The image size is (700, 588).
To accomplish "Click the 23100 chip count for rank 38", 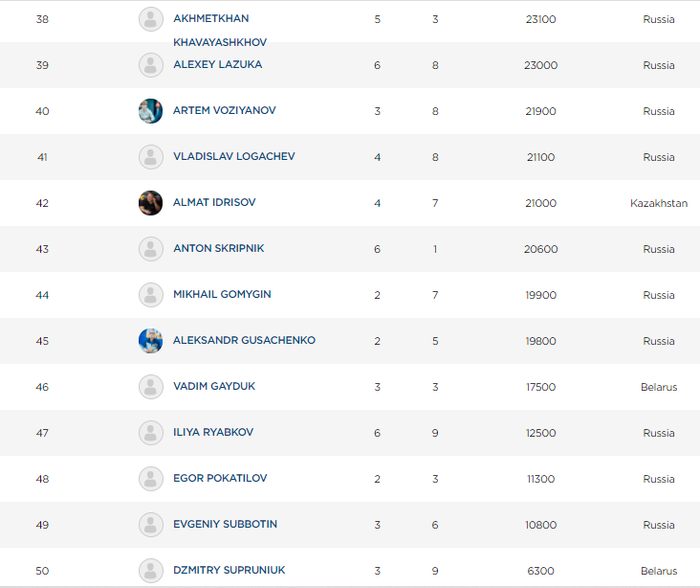I will click(x=541, y=19).
